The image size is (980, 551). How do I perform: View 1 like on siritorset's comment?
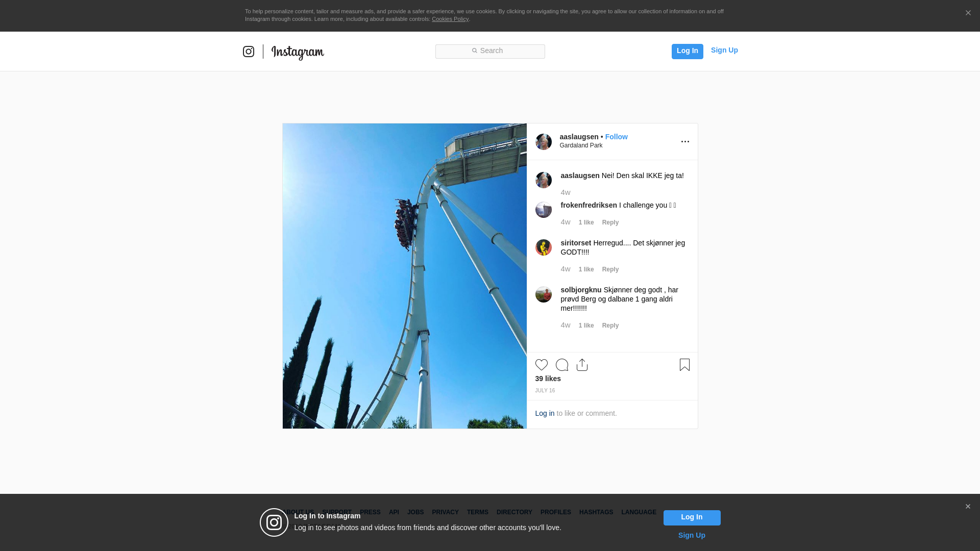(x=586, y=269)
